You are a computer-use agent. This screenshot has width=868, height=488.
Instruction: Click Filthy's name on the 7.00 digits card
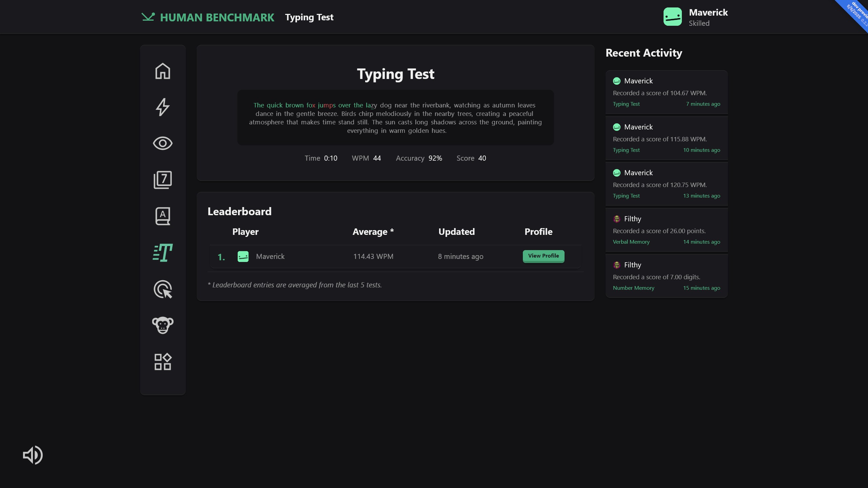tap(632, 265)
